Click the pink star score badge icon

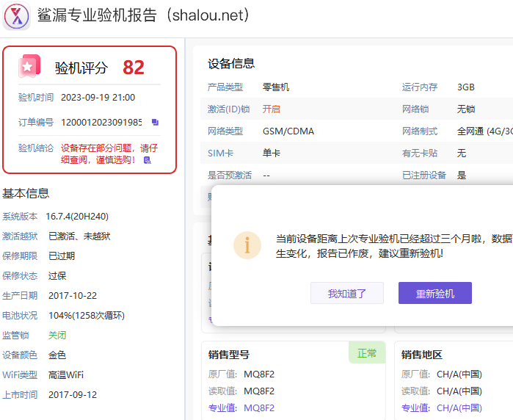(29, 67)
